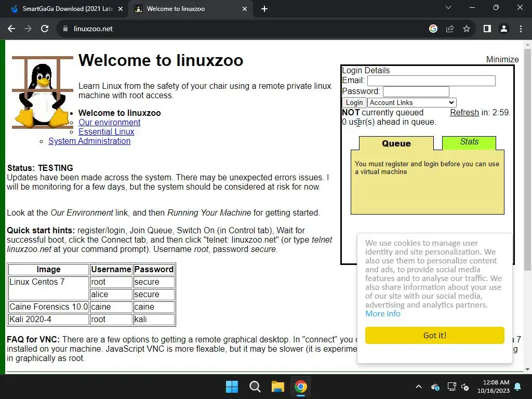Click the page vertical scrollbar
Image resolution: width=532 pixels, height=399 pixels.
point(527,159)
